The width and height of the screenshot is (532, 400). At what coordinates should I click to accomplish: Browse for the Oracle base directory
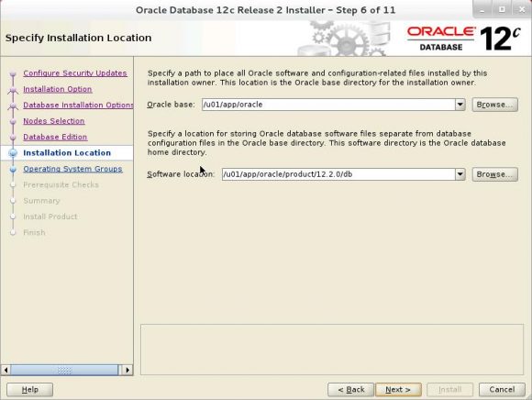[495, 105]
